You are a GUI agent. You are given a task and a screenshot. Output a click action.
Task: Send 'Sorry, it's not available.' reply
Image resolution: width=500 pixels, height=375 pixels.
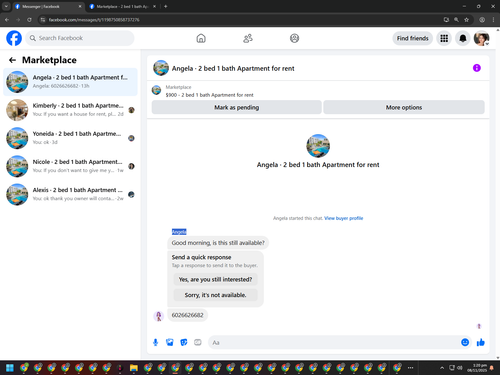click(215, 295)
